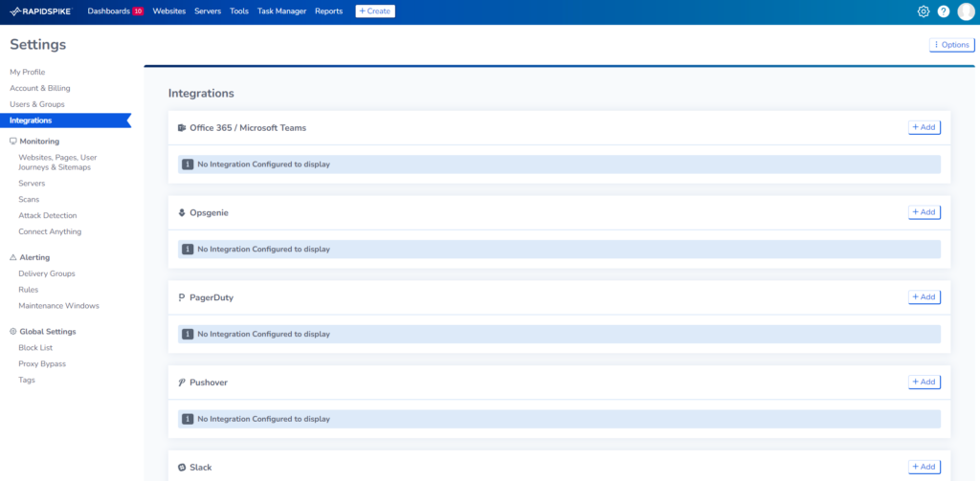Click the Slack card title

[201, 468]
